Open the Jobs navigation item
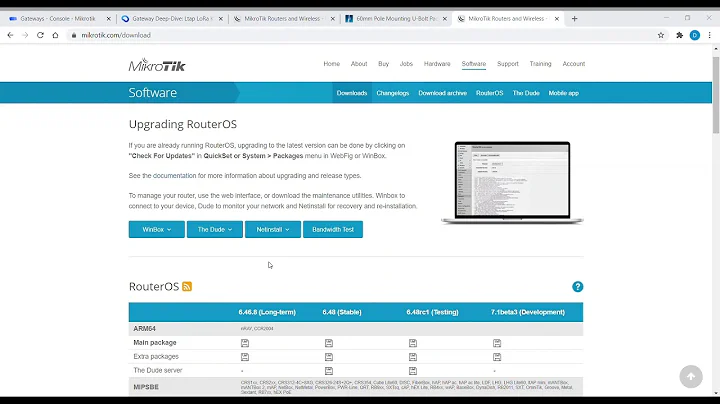This screenshot has height=404, width=720. [406, 64]
